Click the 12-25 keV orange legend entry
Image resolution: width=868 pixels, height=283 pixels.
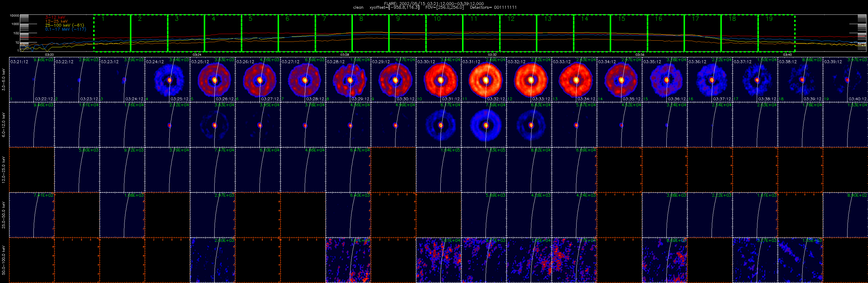57,21
